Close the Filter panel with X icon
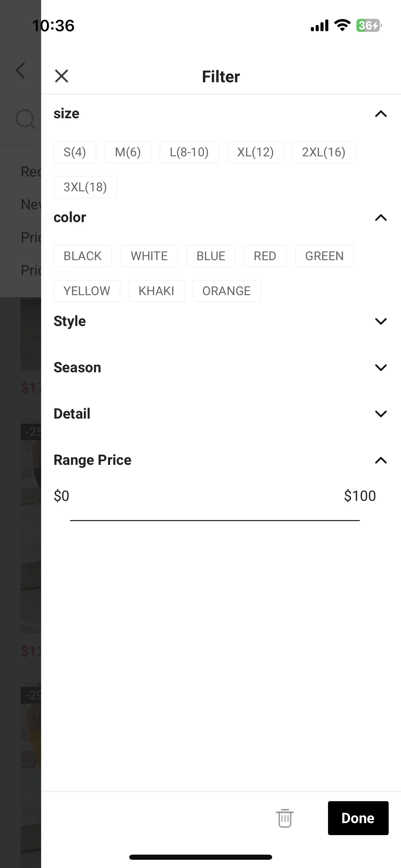The width and height of the screenshot is (401, 868). (x=62, y=76)
